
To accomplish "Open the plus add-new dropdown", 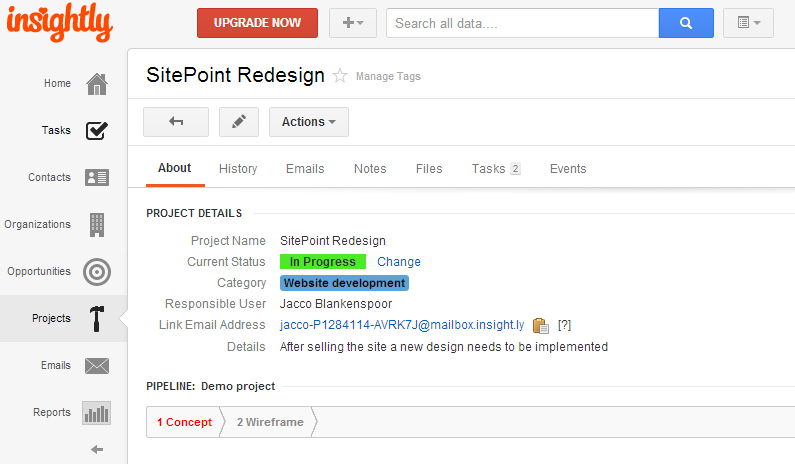I will pos(352,23).
